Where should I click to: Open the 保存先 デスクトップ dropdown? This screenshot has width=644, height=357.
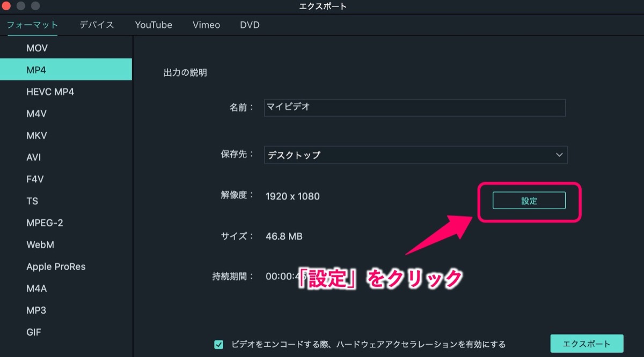416,155
